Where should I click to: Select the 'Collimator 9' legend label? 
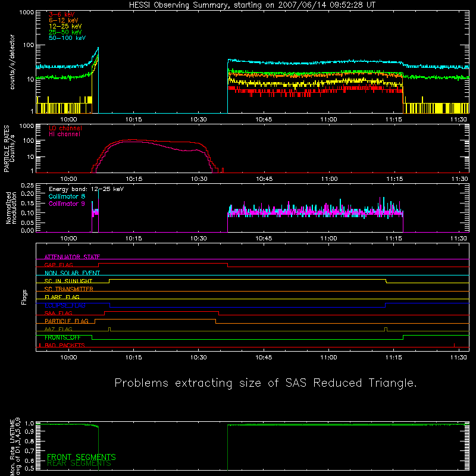coord(67,203)
